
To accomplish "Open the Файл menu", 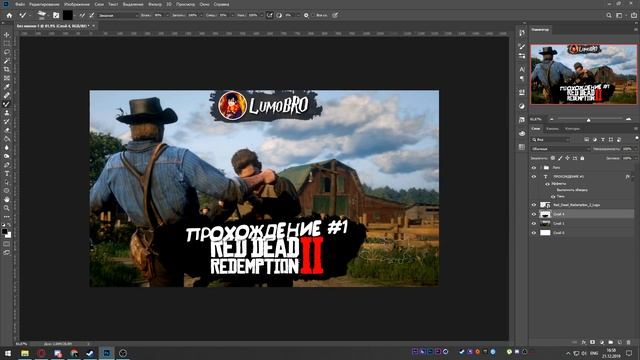I will pos(20,4).
